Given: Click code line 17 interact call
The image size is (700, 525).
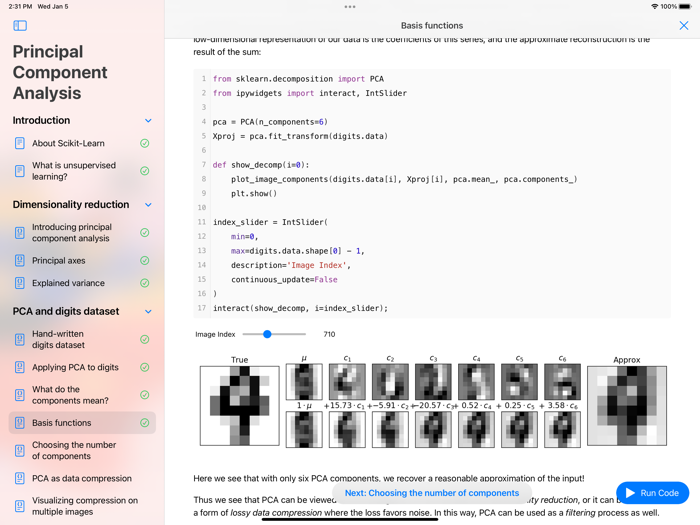Looking at the screenshot, I should pos(300,308).
